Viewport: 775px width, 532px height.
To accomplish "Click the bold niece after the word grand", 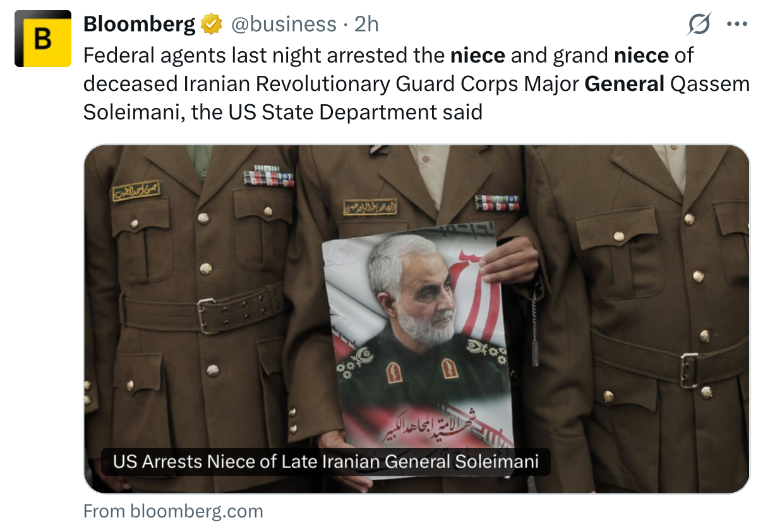I will 641,56.
